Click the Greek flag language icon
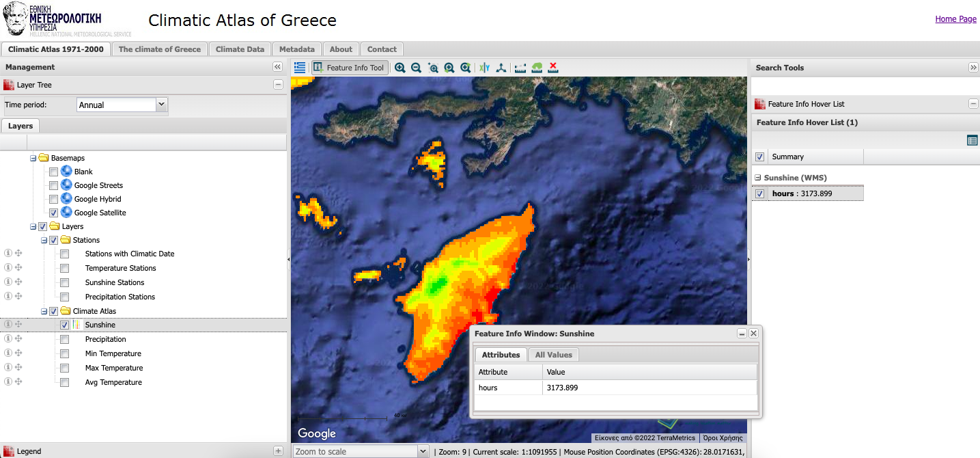Viewport: 980px width, 458px height. (x=300, y=67)
